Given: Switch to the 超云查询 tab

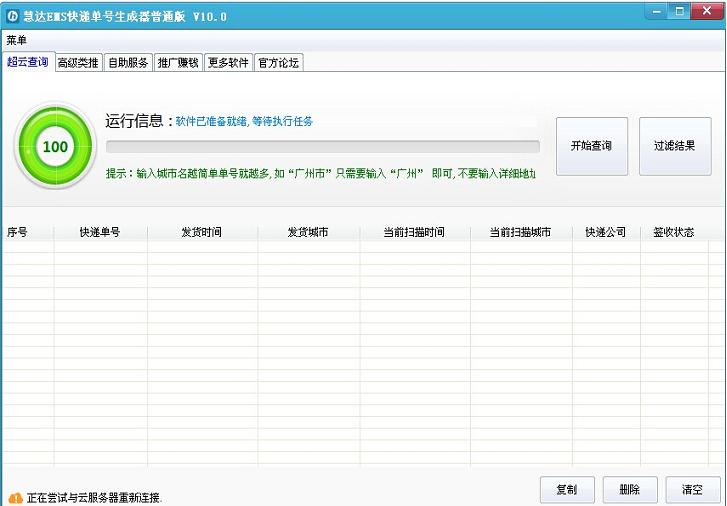Looking at the screenshot, I should pyautogui.click(x=27, y=62).
